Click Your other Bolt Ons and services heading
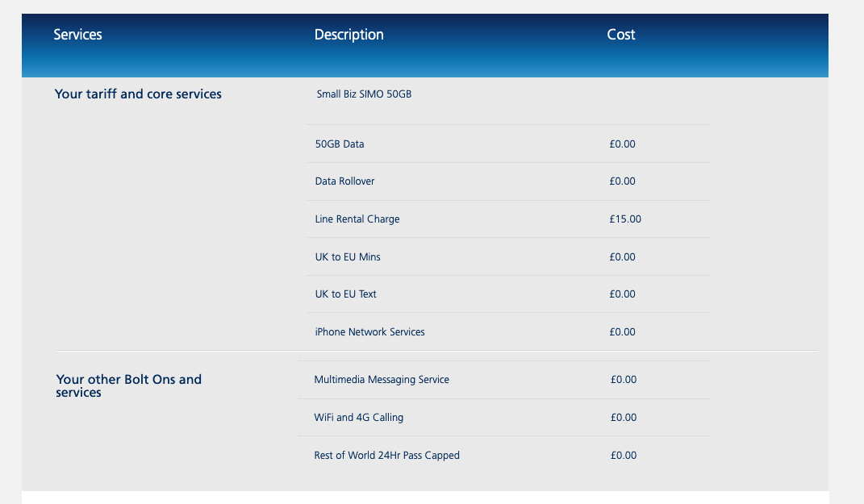The height and width of the screenshot is (504, 864). point(128,386)
